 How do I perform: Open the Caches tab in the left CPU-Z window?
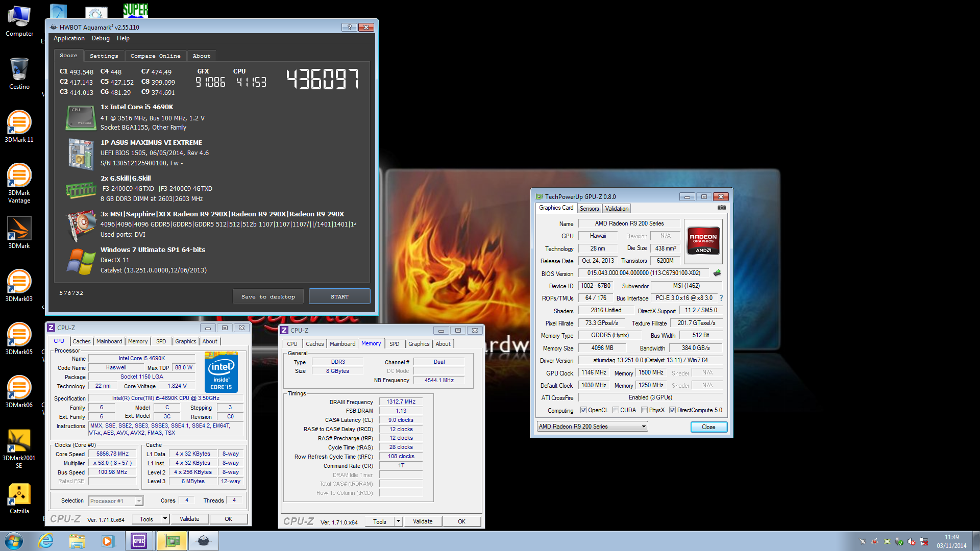81,341
